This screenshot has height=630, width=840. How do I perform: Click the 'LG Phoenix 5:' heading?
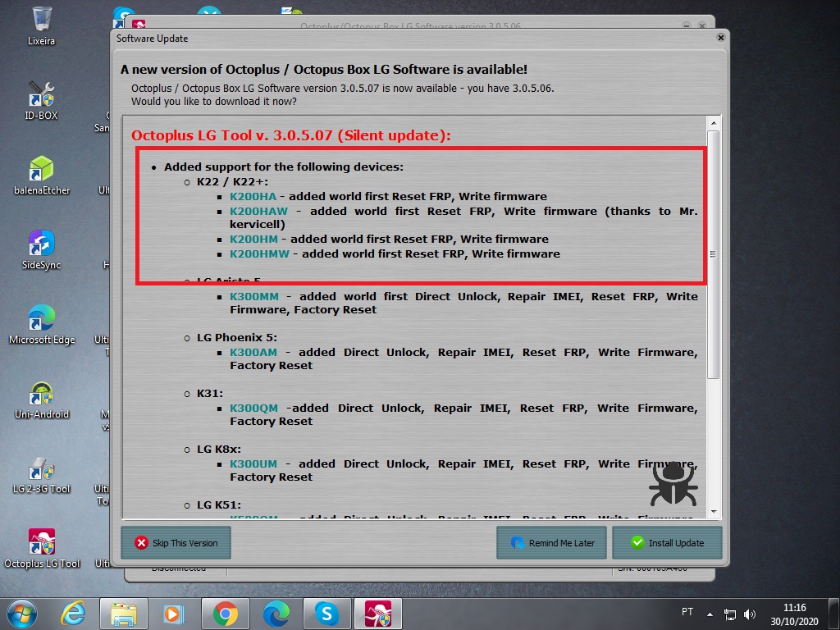point(237,337)
